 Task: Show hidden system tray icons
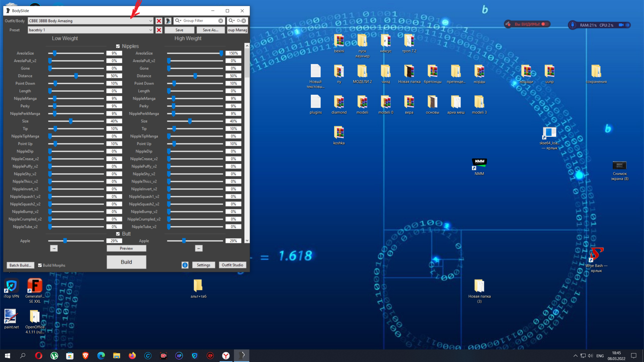[x=575, y=356]
